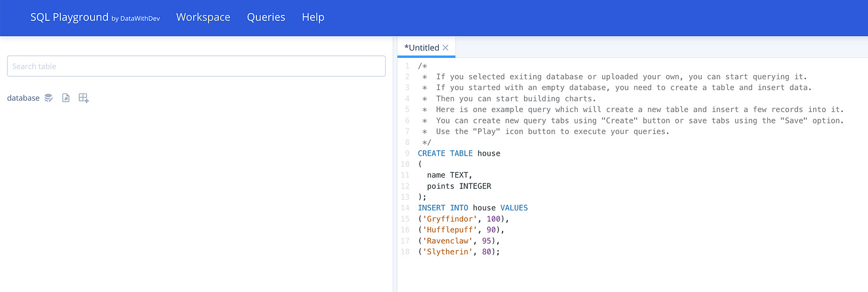Focus the Search table input field
The height and width of the screenshot is (292, 868).
point(196,66)
